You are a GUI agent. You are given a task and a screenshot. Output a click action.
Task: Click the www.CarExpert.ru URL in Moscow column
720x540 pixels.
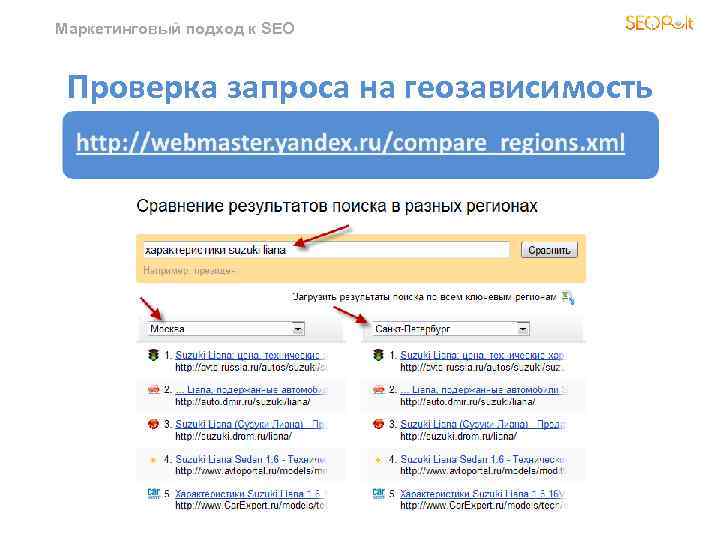click(x=251, y=506)
